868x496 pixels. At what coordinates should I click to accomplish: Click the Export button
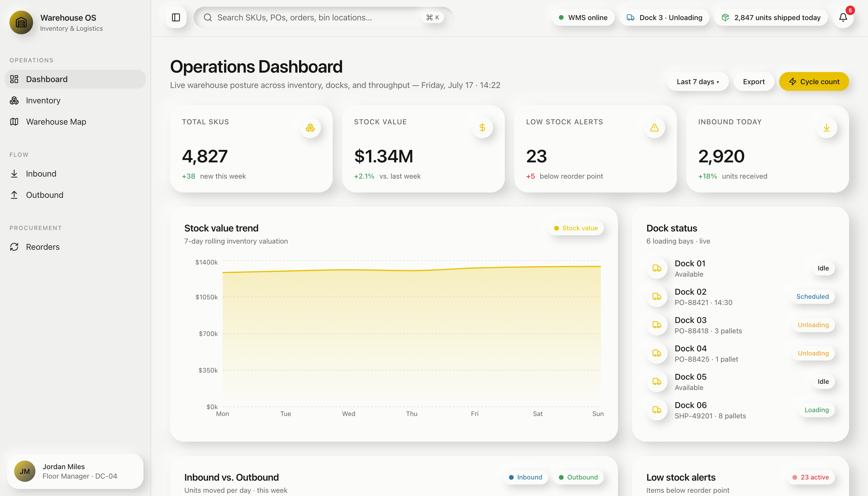[753, 82]
